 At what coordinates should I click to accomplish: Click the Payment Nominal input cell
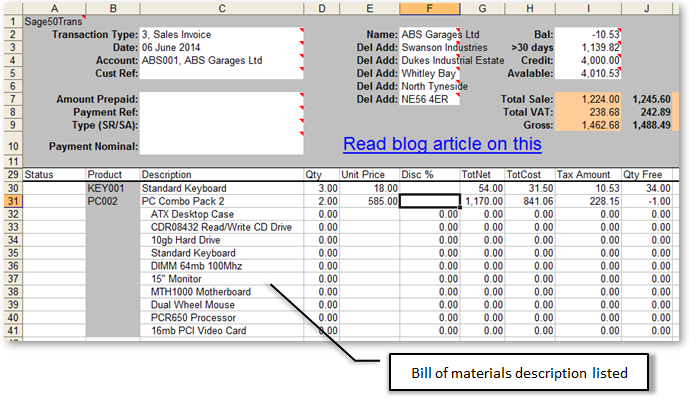(x=221, y=144)
